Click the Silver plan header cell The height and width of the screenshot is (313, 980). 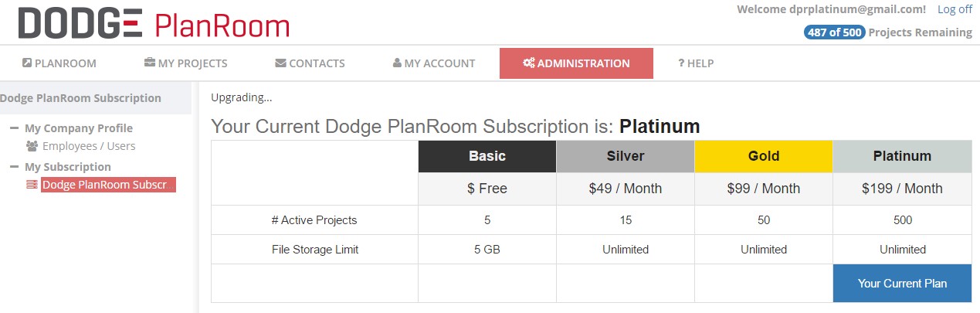(626, 156)
